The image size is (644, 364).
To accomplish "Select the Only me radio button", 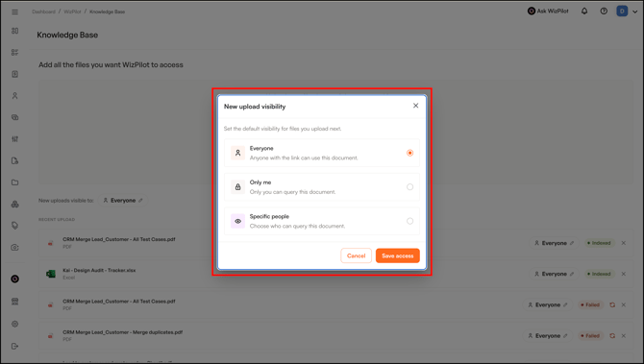I will click(409, 187).
